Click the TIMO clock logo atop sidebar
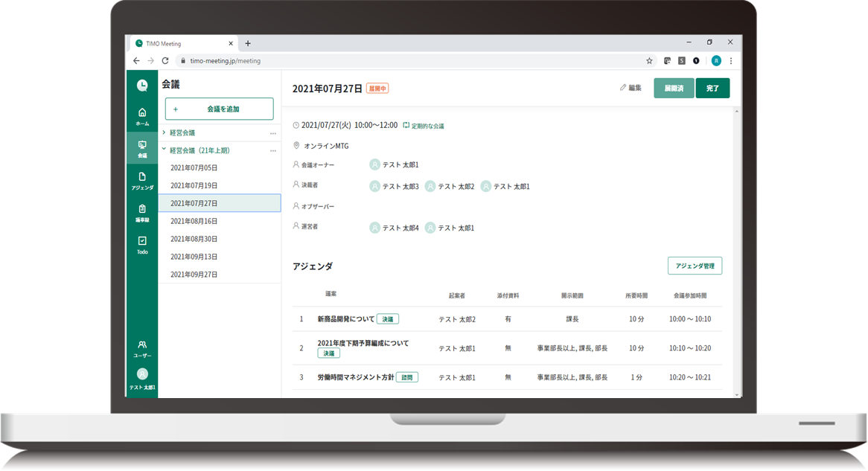This screenshot has height=471, width=868. click(142, 86)
